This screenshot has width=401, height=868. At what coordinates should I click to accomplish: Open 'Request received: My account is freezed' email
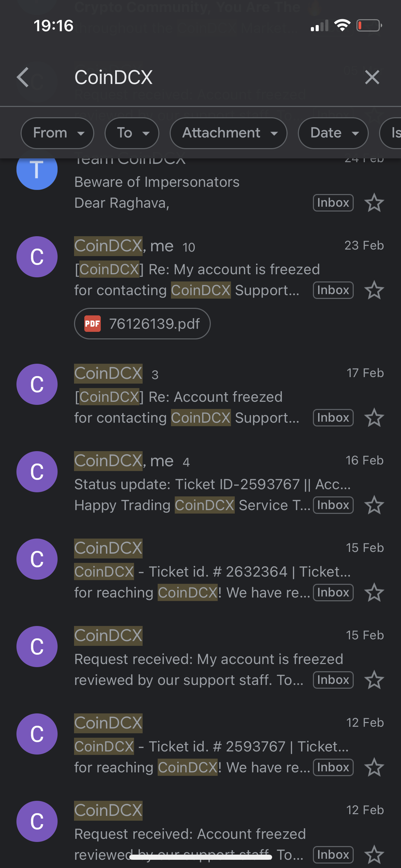[209, 659]
